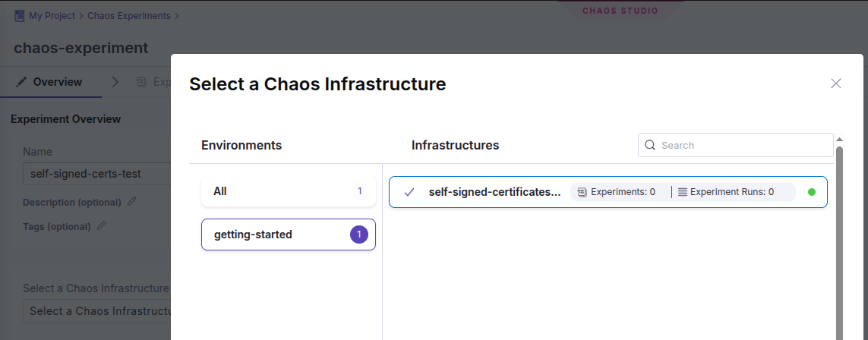Open the Chaos Experiments breadcrumb link
Screen dimensions: 868x340
(129, 15)
